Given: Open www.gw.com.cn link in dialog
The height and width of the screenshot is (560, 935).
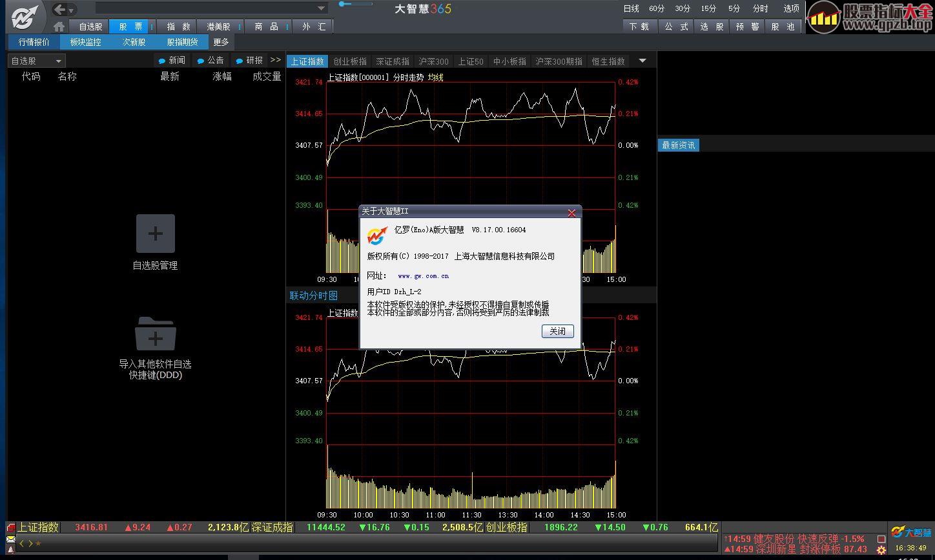Looking at the screenshot, I should click(x=423, y=275).
